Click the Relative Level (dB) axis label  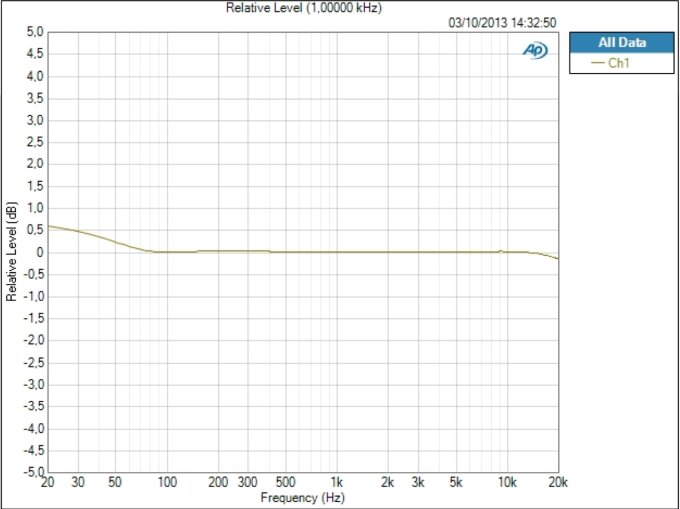click(x=11, y=251)
